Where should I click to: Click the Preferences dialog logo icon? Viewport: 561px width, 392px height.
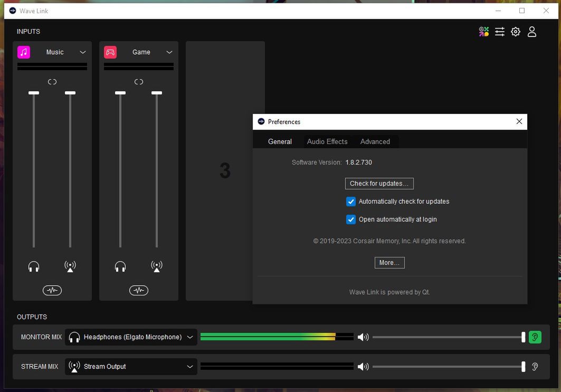(x=261, y=121)
